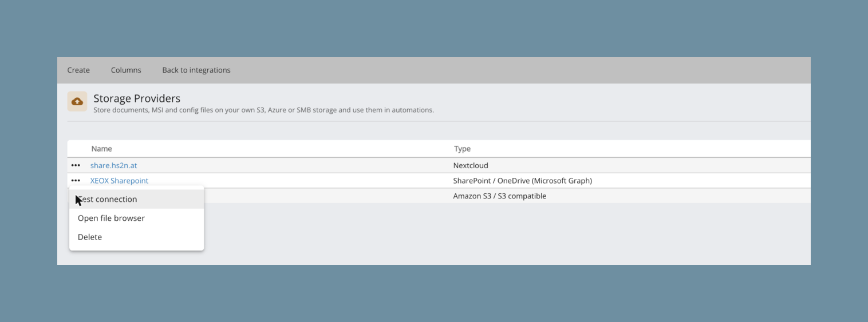This screenshot has height=322, width=868.
Task: Choose Test connection from the context menu
Action: pyautogui.click(x=137, y=199)
